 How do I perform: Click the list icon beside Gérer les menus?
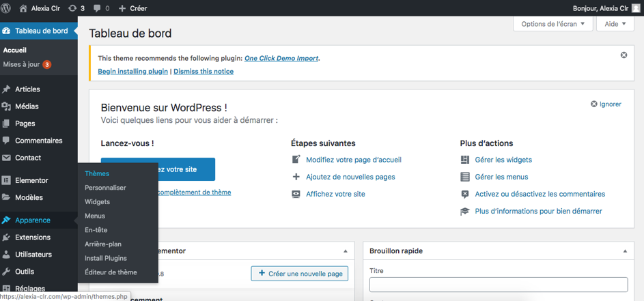(x=465, y=177)
